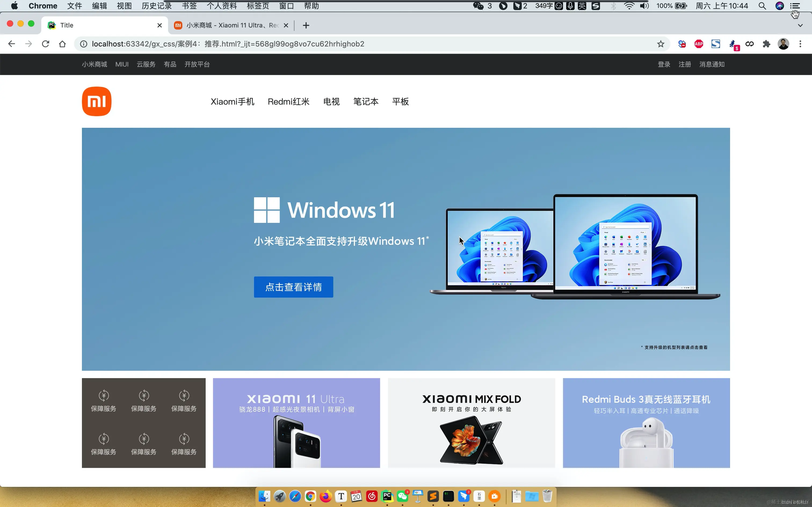Open WeChat from the Dock

pyautogui.click(x=402, y=496)
